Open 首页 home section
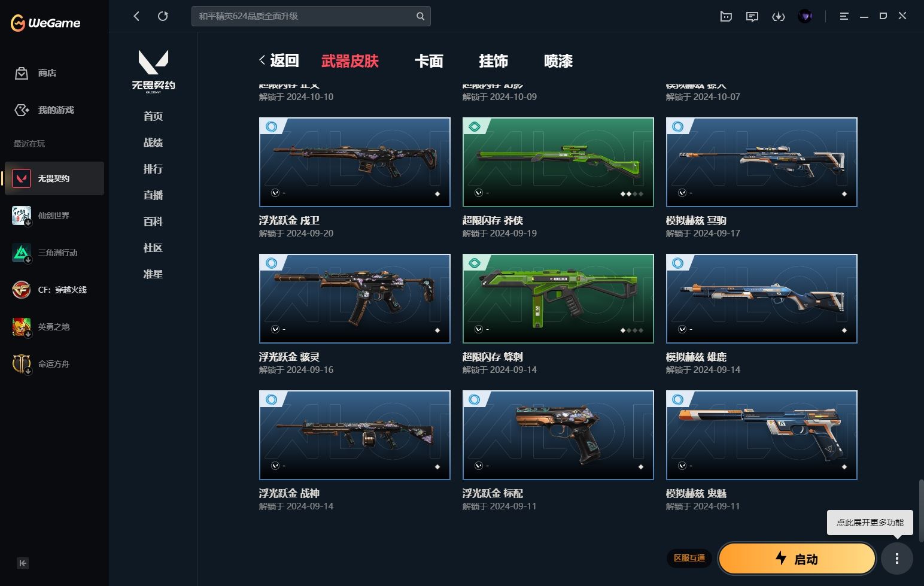This screenshot has width=924, height=586. pos(153,116)
